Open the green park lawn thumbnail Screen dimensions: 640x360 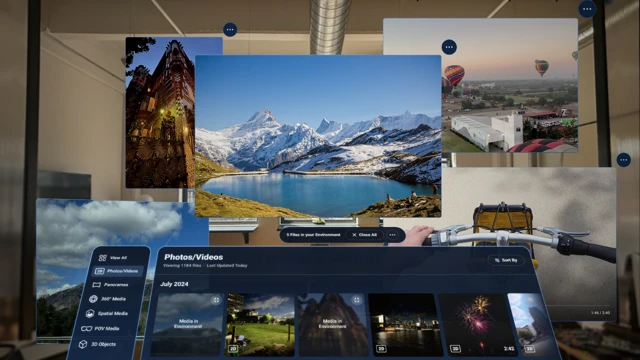(x=261, y=325)
